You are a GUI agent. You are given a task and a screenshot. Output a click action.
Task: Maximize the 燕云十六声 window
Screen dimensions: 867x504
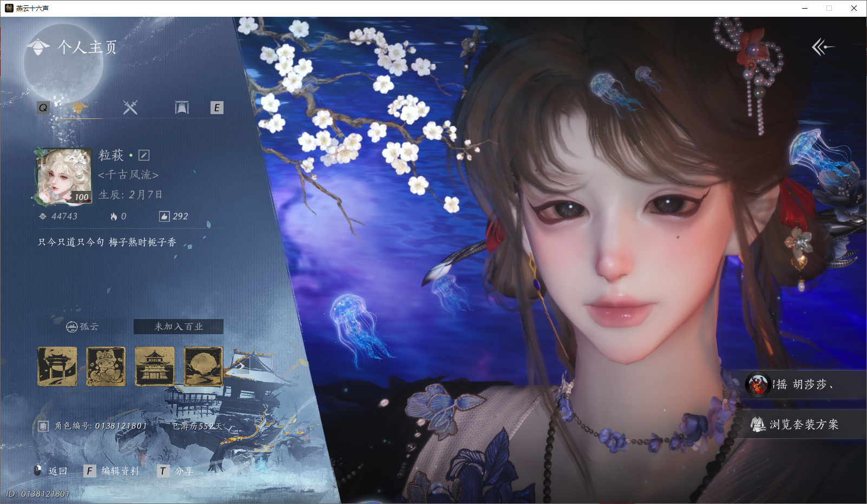tap(829, 8)
